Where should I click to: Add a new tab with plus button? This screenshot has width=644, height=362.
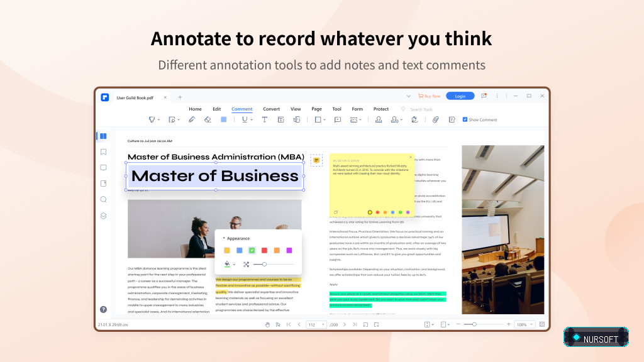coord(180,97)
